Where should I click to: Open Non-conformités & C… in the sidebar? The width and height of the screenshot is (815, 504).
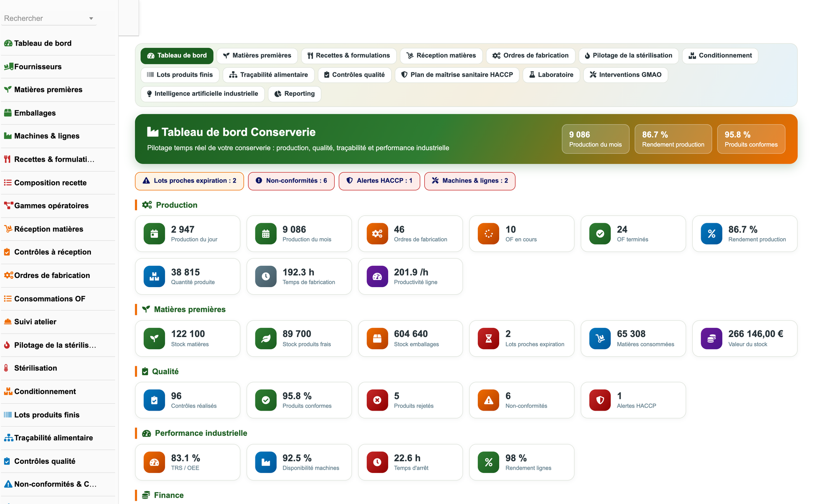click(58, 484)
